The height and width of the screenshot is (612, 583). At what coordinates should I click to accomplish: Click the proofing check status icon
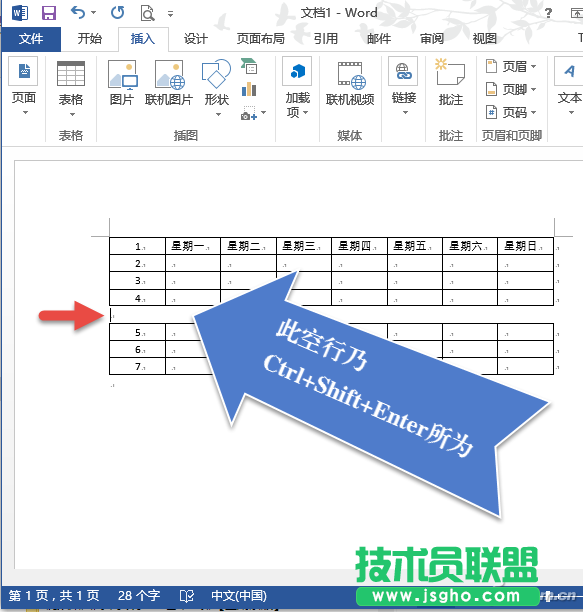187,596
